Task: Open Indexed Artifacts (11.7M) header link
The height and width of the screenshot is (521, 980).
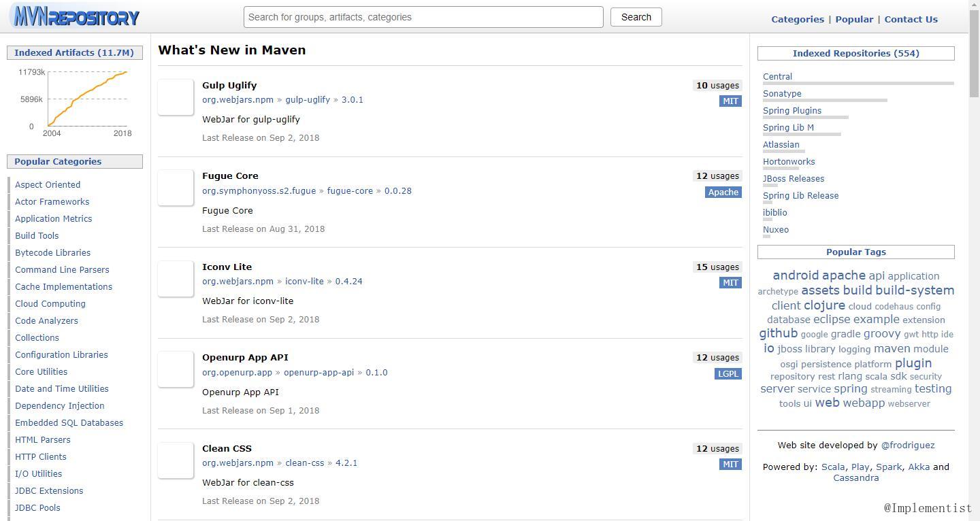Action: click(74, 52)
